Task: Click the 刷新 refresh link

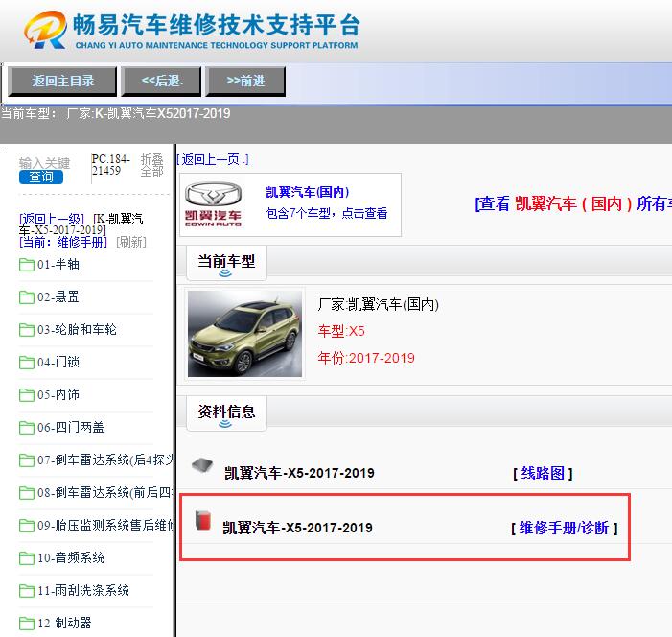Action: [x=131, y=242]
